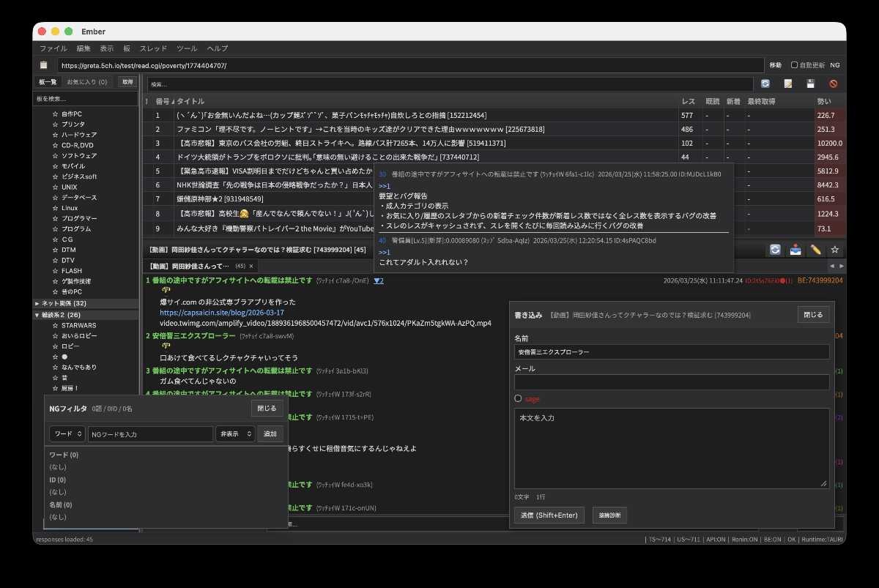The height and width of the screenshot is (588, 879).
Task: Click the notepad icon left of URL bar
Action: 44,65
